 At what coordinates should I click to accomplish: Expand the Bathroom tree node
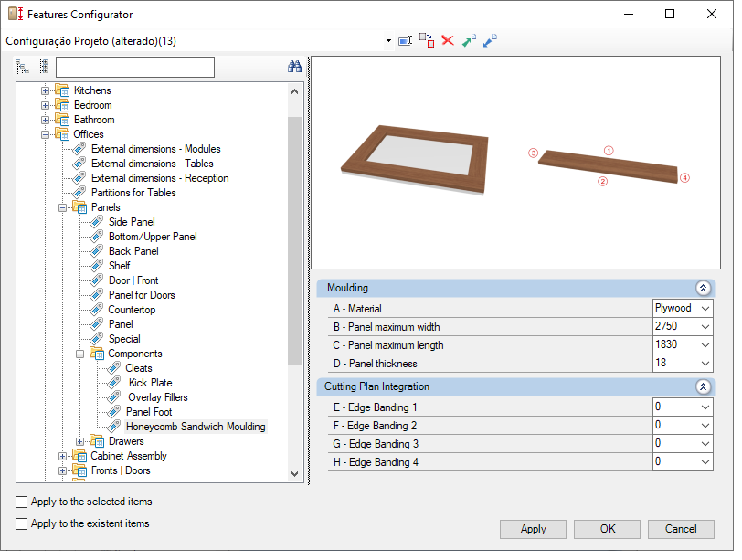point(45,121)
